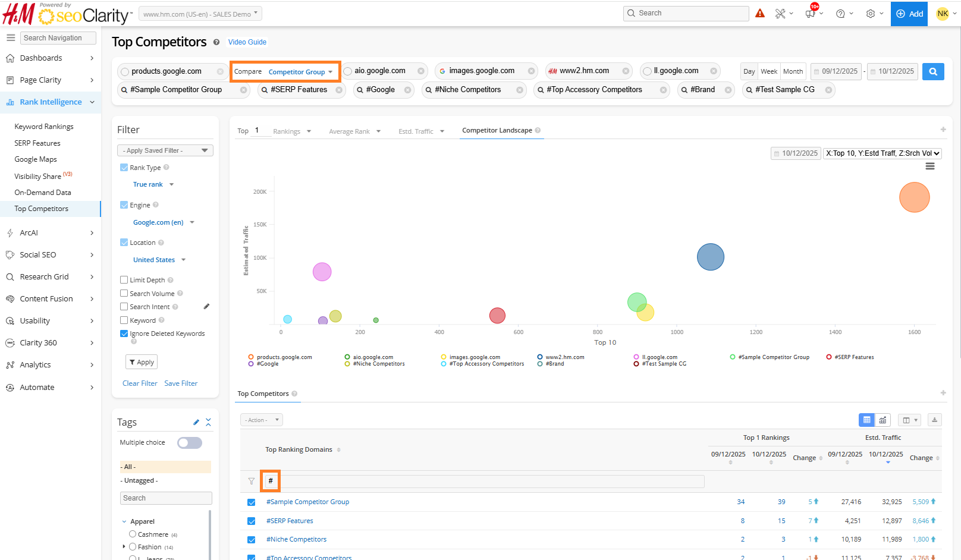
Task: Select the Cashmere tag radio button
Action: 133,534
